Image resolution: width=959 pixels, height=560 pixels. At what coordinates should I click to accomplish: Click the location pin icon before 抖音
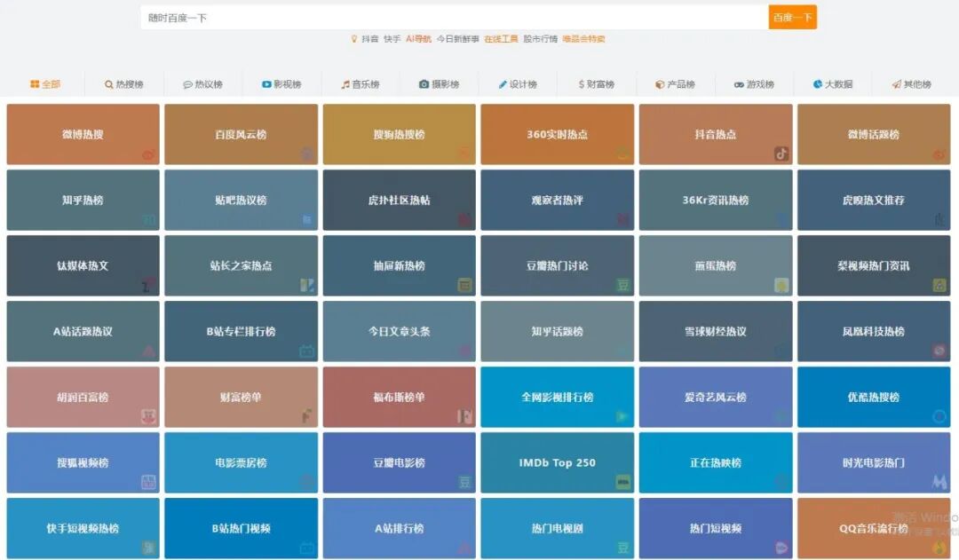point(353,38)
